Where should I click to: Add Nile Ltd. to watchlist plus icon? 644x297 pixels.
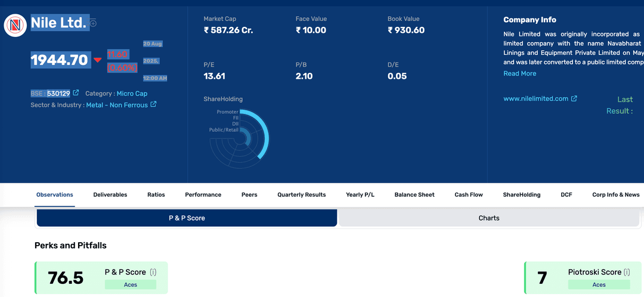coord(94,23)
